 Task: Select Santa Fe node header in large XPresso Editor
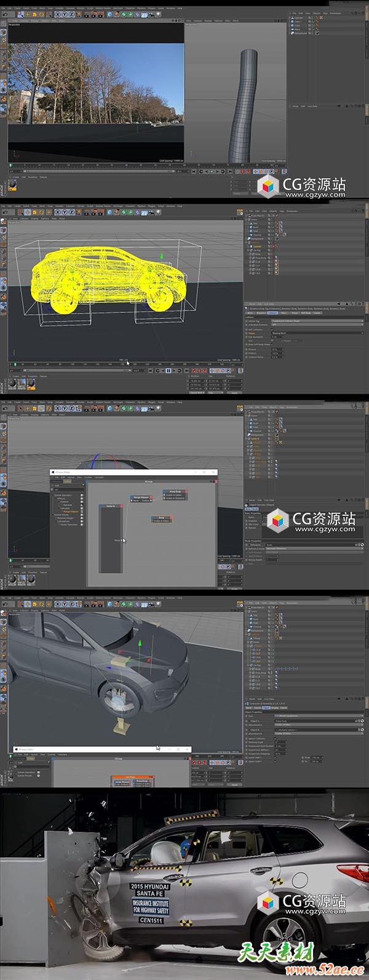click(x=111, y=506)
